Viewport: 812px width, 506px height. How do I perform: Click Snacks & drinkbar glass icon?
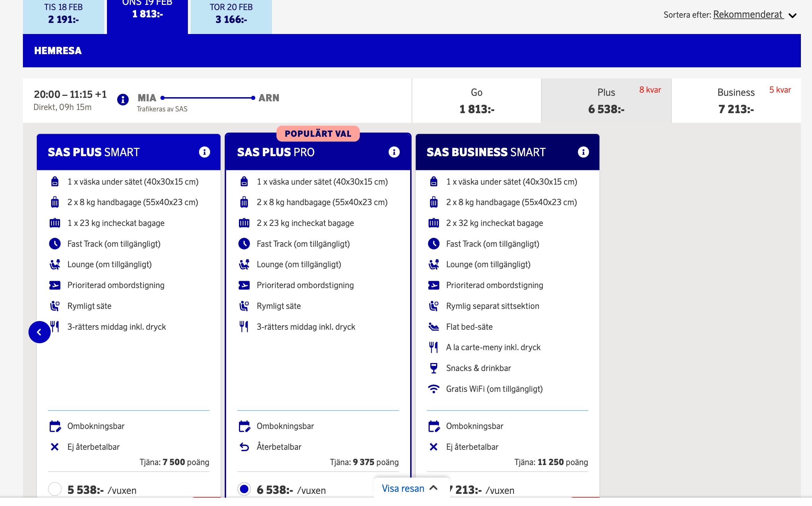point(433,368)
